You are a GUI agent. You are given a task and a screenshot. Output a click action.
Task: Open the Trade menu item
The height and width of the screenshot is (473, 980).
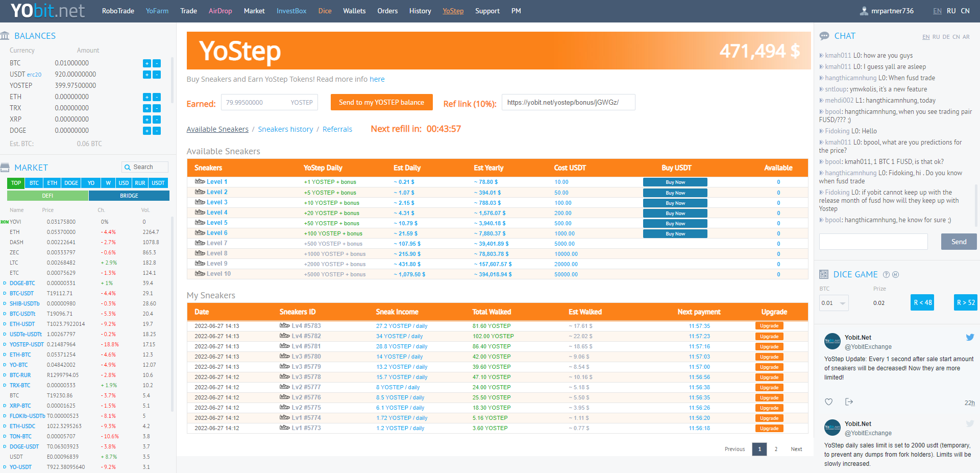[188, 11]
